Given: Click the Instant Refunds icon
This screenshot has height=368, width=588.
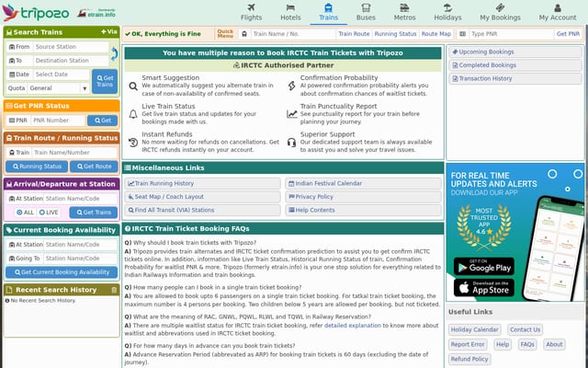Looking at the screenshot, I should click(133, 143).
